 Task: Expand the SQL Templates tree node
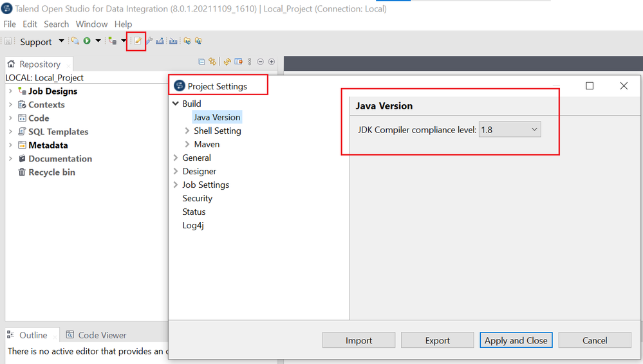(x=11, y=132)
